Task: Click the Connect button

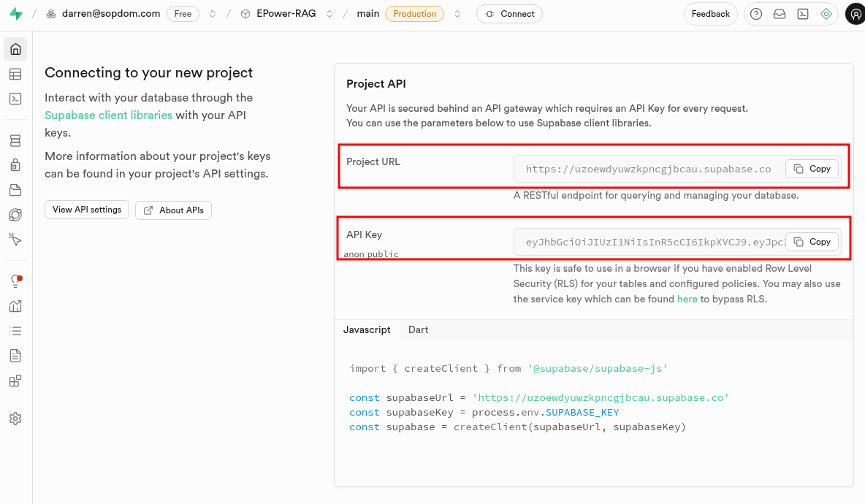Action: (x=509, y=14)
